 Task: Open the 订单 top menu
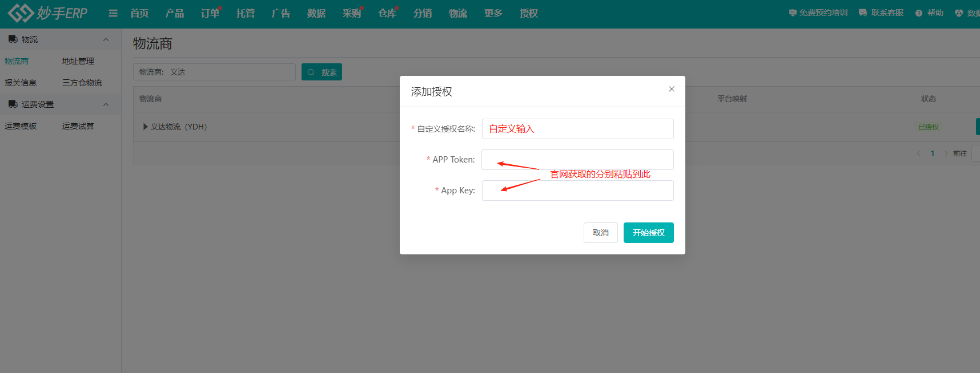coord(210,13)
